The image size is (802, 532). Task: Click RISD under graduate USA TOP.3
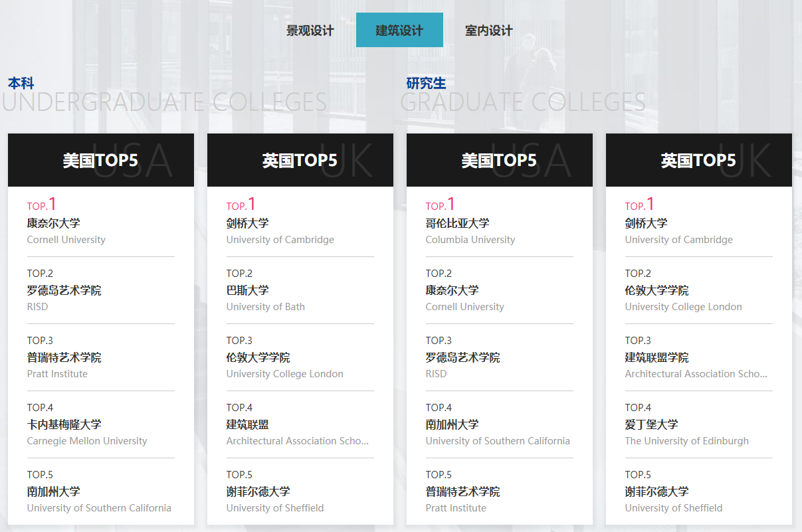(437, 374)
